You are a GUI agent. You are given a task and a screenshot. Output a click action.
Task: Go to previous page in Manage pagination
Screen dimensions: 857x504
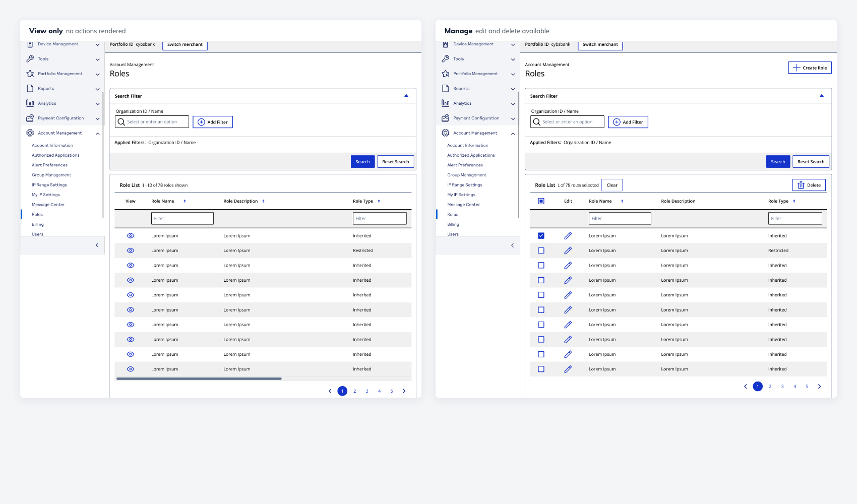point(746,387)
